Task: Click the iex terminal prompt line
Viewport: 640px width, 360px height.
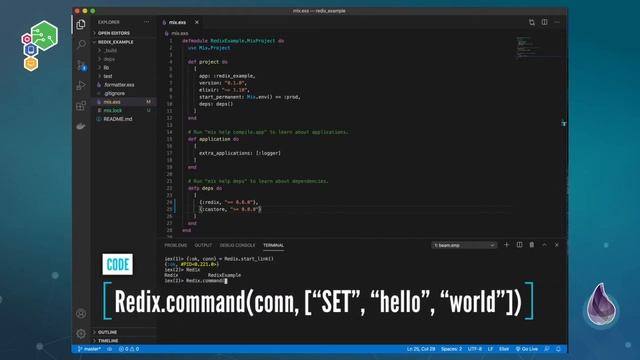Action: pyautogui.click(x=196, y=281)
